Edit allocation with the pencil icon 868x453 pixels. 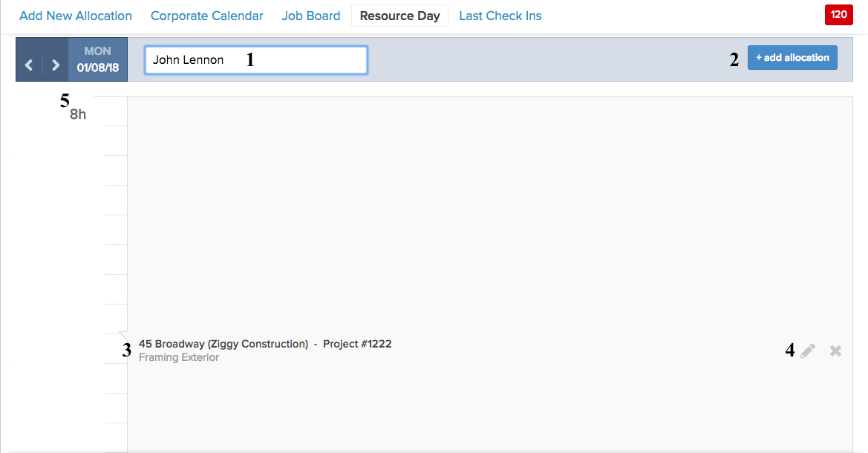pyautogui.click(x=808, y=351)
